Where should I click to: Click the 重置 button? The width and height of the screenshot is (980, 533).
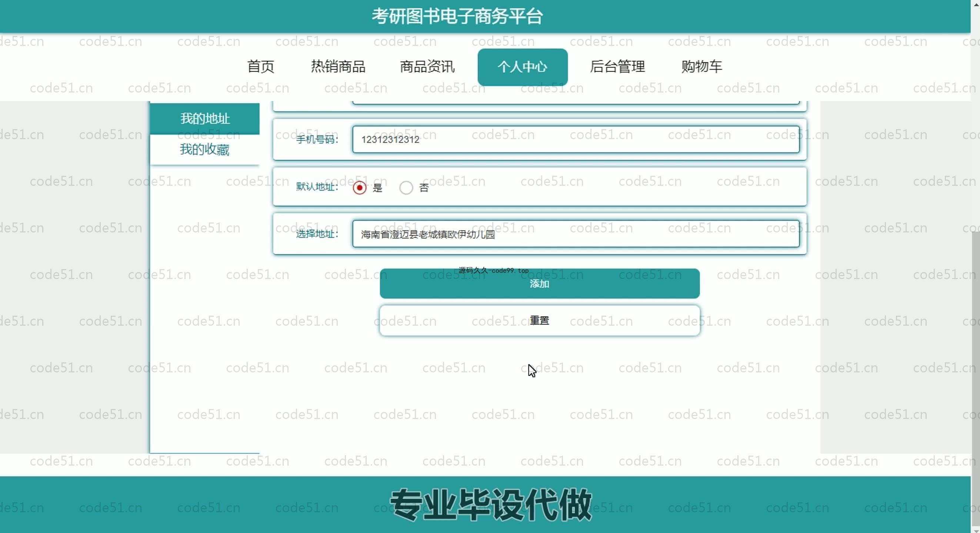point(540,321)
